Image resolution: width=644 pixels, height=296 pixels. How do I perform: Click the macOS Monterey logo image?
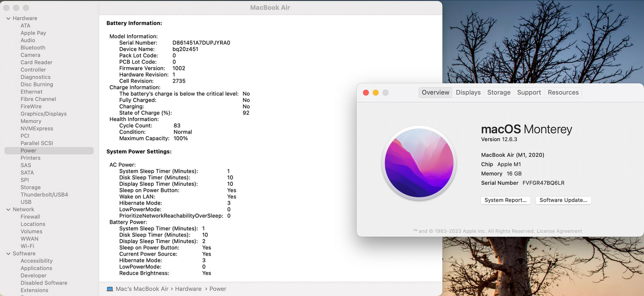coord(419,162)
